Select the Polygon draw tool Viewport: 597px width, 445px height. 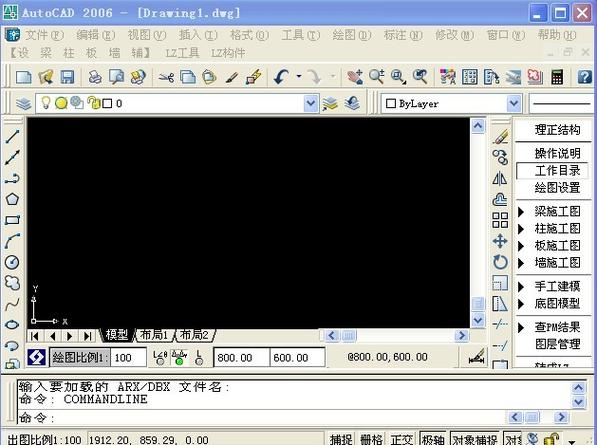[x=12, y=199]
